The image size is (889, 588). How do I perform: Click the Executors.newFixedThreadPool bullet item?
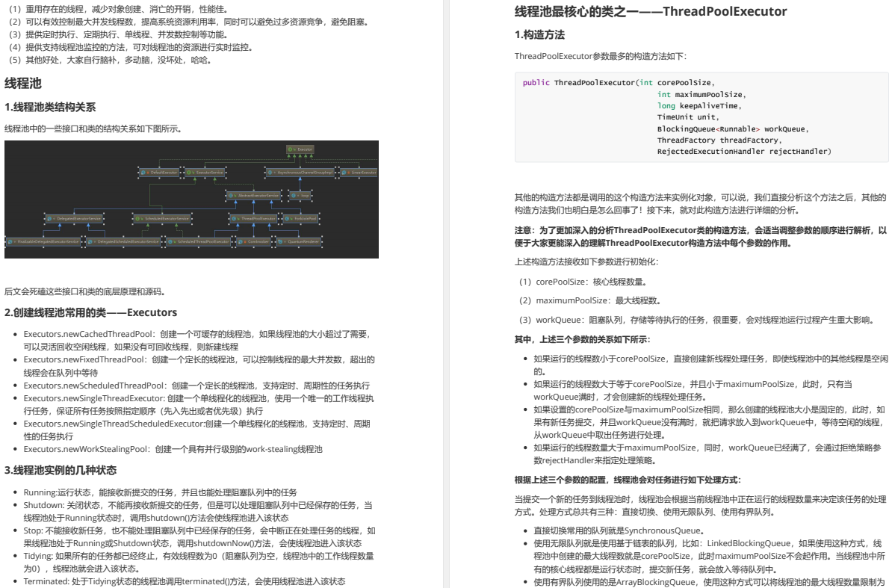(199, 366)
